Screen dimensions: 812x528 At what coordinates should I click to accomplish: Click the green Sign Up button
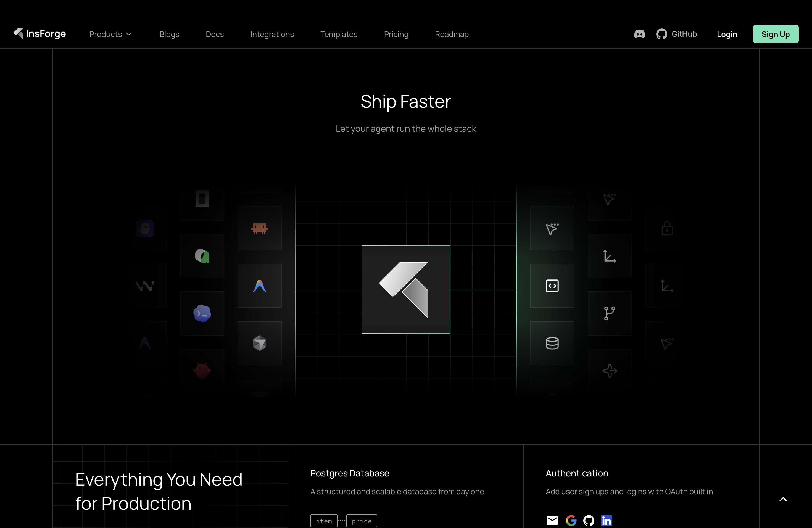click(776, 34)
